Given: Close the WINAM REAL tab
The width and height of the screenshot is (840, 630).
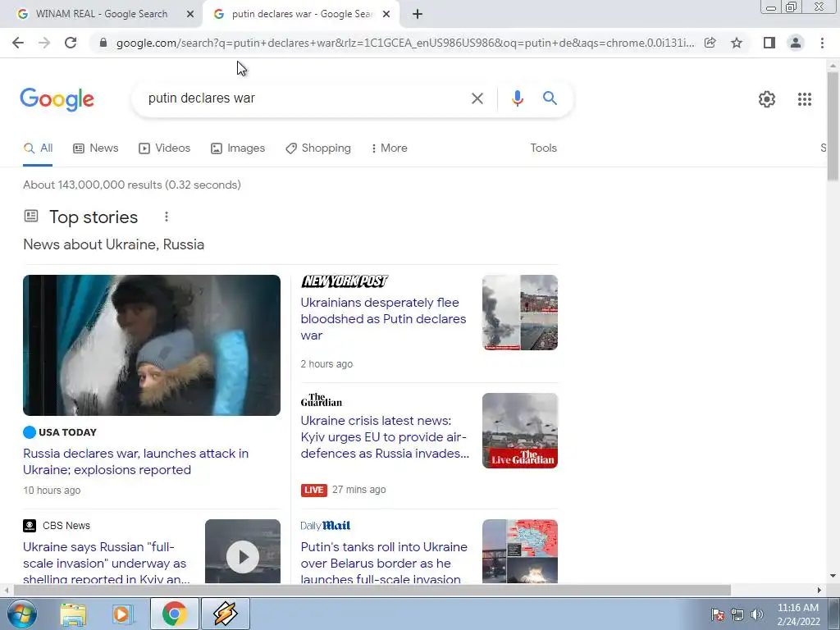Looking at the screenshot, I should 189,15.
